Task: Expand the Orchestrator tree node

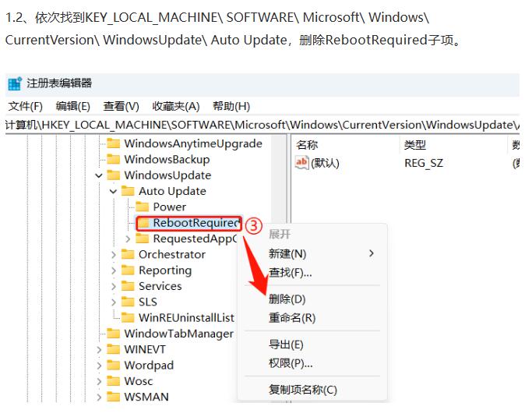Action: point(114,255)
